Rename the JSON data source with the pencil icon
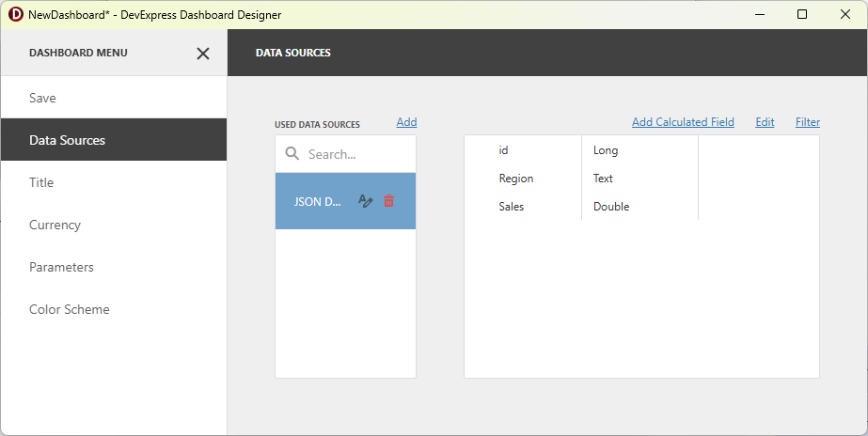This screenshot has width=868, height=436. 366,201
